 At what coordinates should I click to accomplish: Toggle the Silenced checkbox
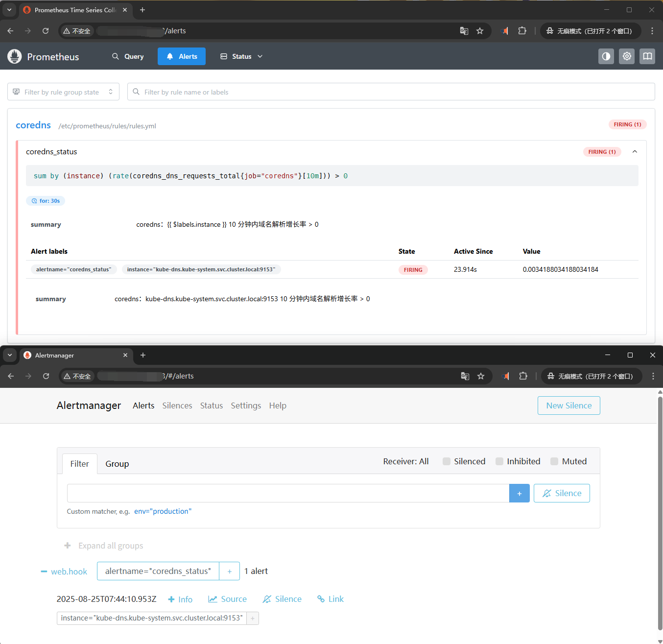click(x=447, y=461)
